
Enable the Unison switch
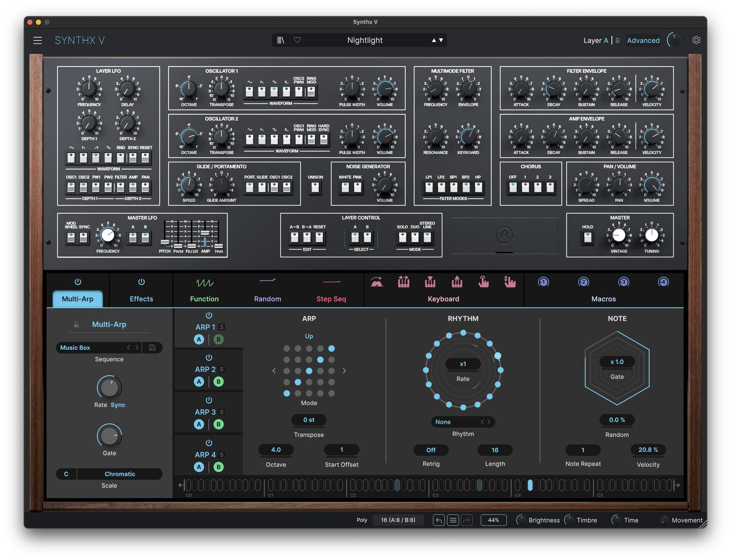(315, 187)
